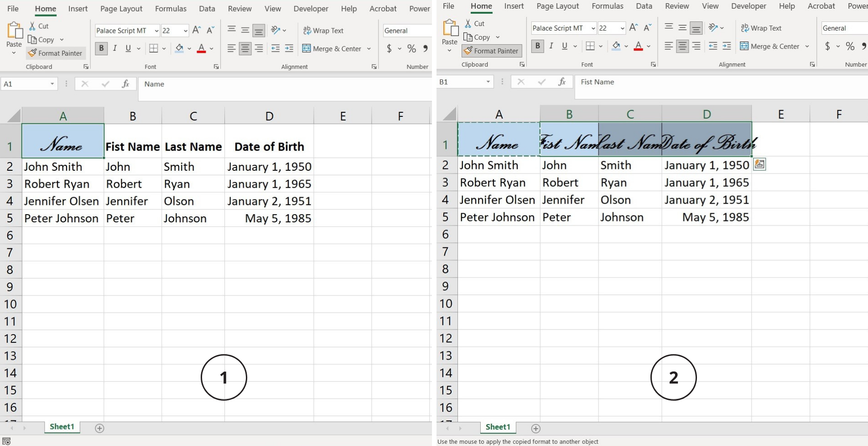Open font name dropdown in left window
This screenshot has width=868, height=446.
point(156,31)
